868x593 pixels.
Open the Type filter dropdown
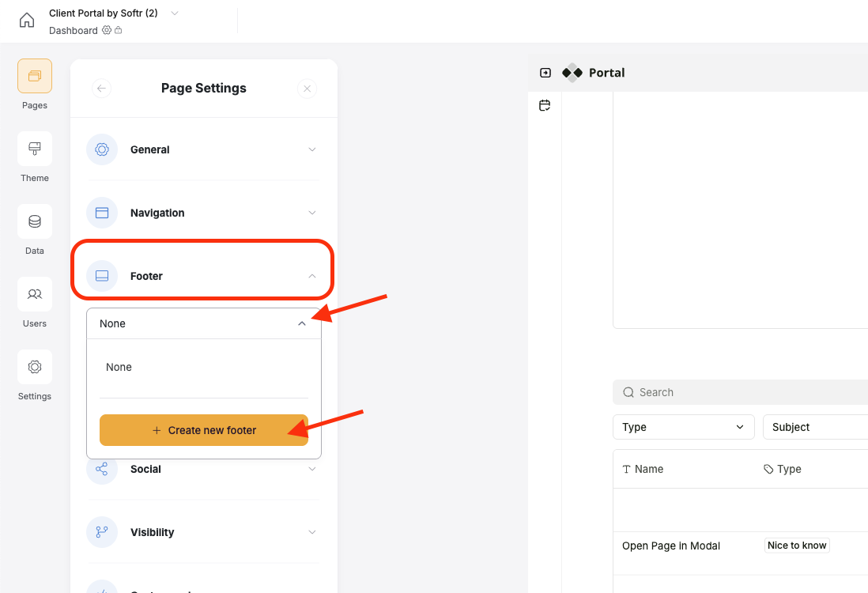click(683, 427)
